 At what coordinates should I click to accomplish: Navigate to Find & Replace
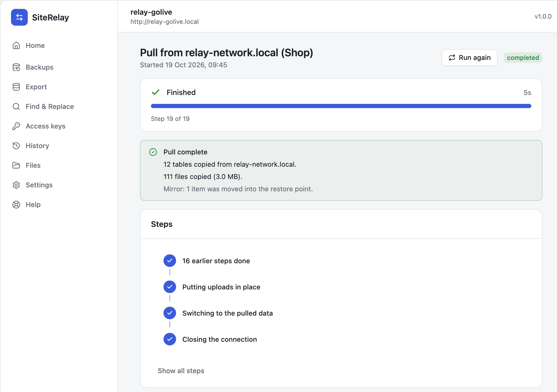(x=50, y=107)
